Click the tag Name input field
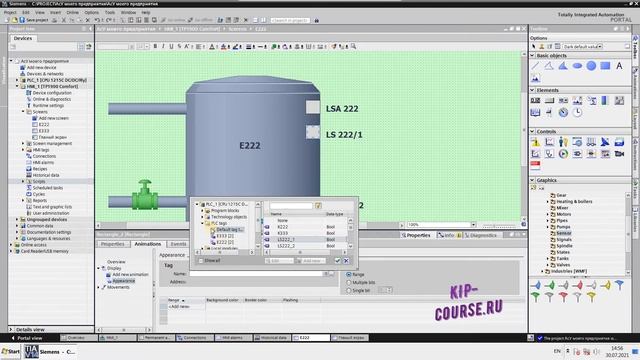 click(256, 274)
